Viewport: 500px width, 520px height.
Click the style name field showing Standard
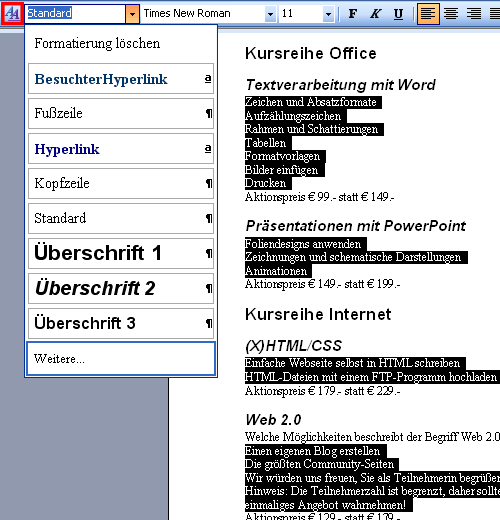[x=75, y=14]
